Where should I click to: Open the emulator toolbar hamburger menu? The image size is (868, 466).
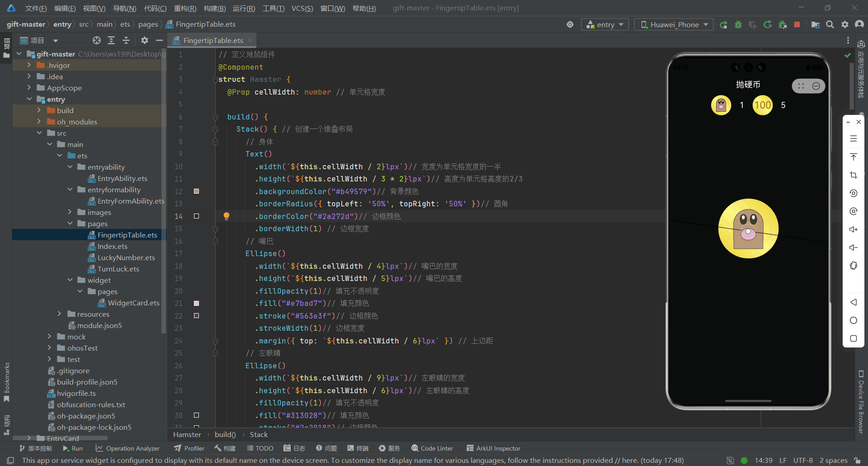[x=854, y=139]
